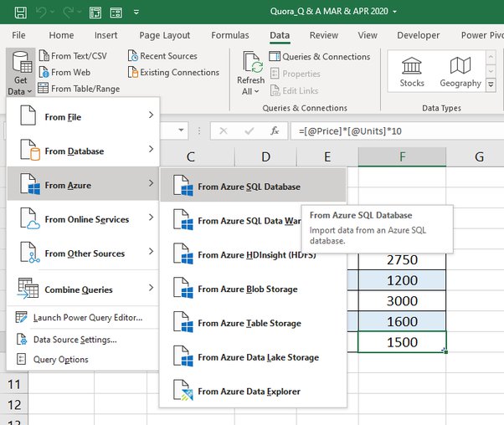The height and width of the screenshot is (425, 504).
Task: Choose From Azure Blob Storage
Action: [253, 288]
